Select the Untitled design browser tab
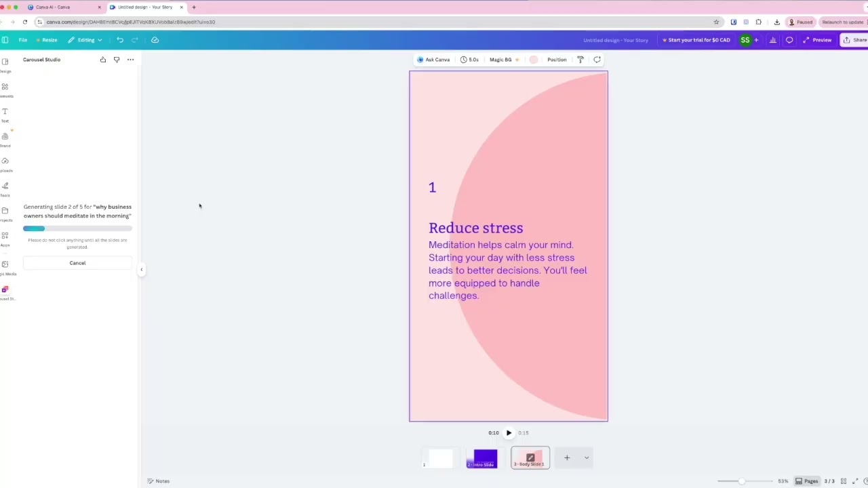Image resolution: width=868 pixels, height=488 pixels. [145, 7]
